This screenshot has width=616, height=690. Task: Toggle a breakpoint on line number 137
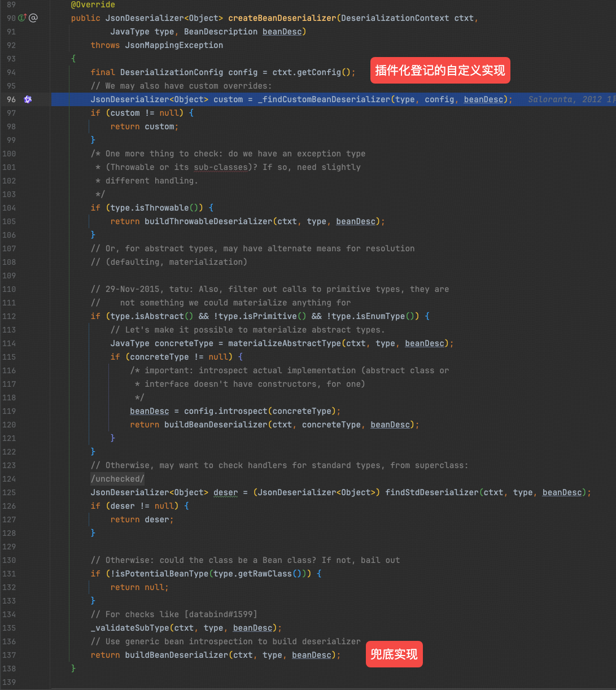tap(11, 655)
